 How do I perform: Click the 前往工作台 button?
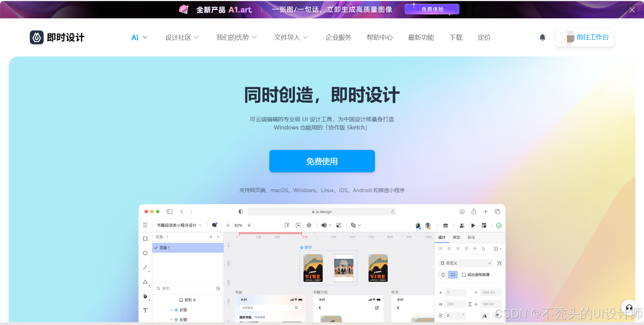[585, 37]
